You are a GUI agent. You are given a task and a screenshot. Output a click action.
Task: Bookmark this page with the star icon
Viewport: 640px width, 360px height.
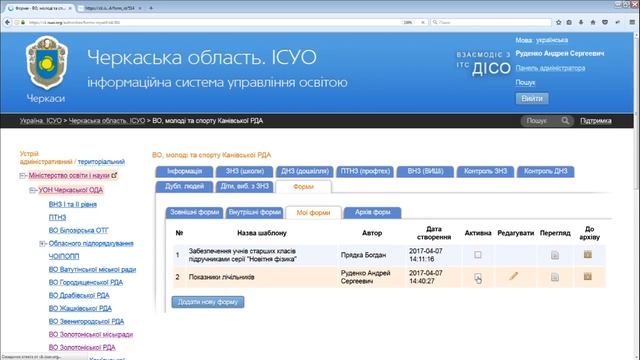pyautogui.click(x=558, y=22)
